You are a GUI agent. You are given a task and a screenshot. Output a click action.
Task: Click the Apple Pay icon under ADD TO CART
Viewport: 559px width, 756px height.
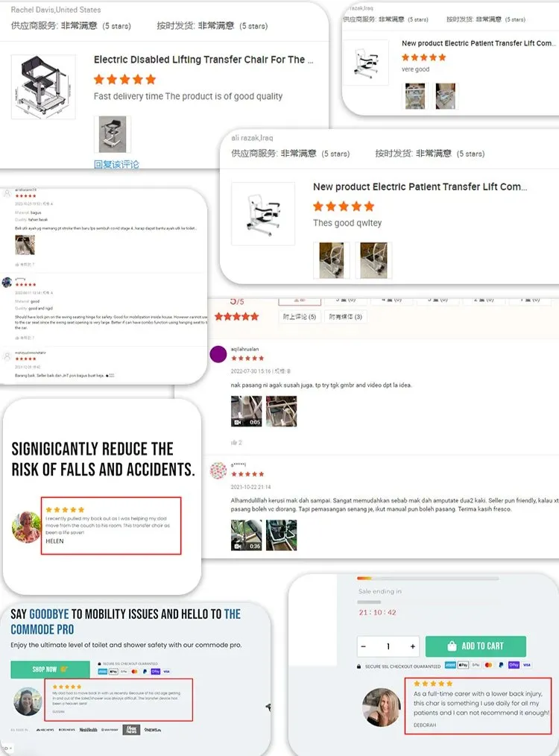pyautogui.click(x=463, y=665)
